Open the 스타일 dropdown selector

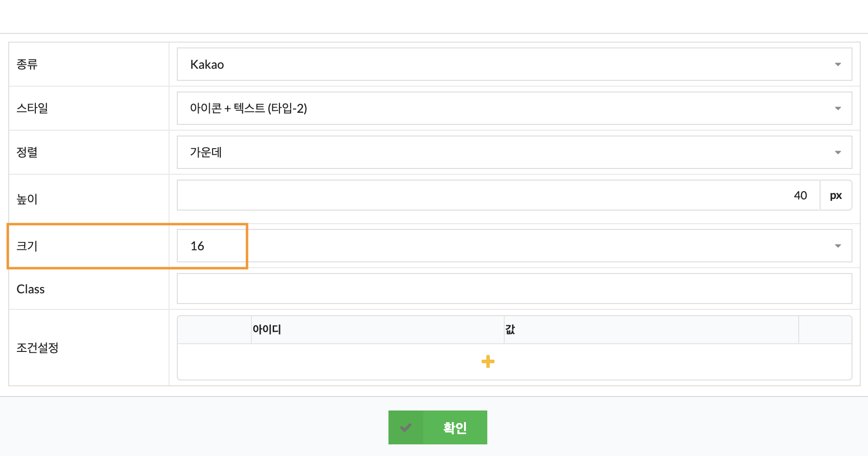click(x=513, y=108)
